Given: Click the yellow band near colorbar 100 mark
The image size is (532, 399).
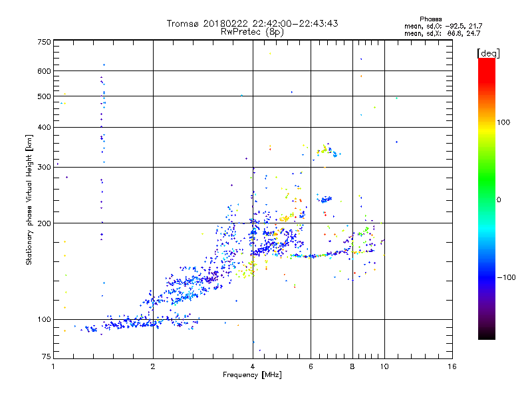Looking at the screenshot, I should pos(487,129).
